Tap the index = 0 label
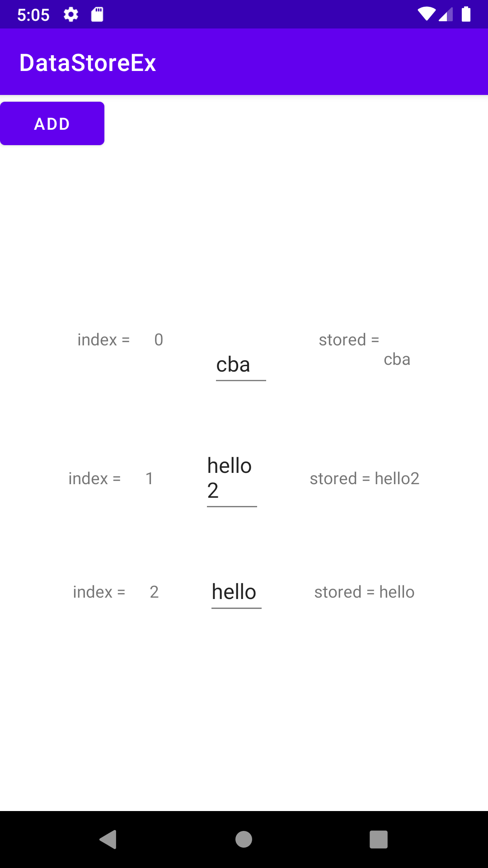The image size is (488, 868). pos(120,340)
